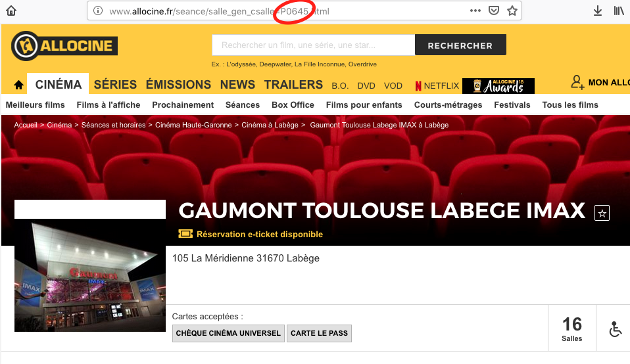Viewport: 630px width, 364px height.
Task: Click Accueil breadcrumb
Action: pos(26,125)
